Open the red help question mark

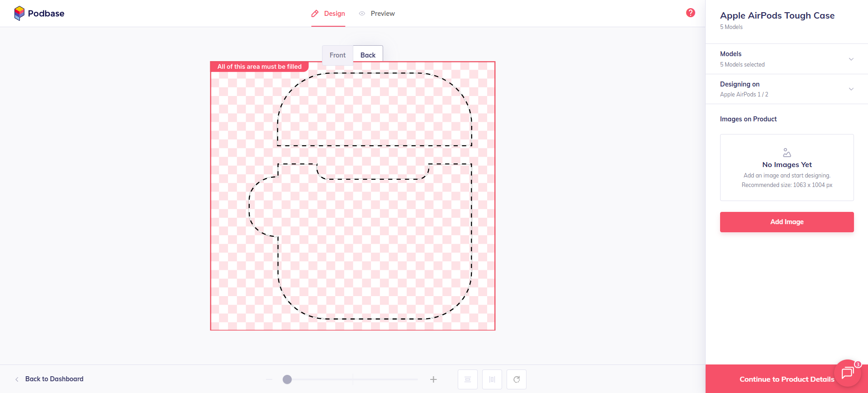(690, 13)
